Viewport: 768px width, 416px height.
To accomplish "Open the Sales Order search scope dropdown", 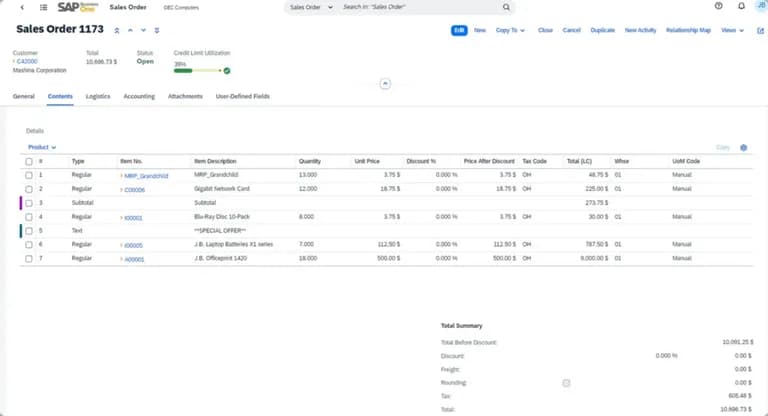I will point(311,7).
